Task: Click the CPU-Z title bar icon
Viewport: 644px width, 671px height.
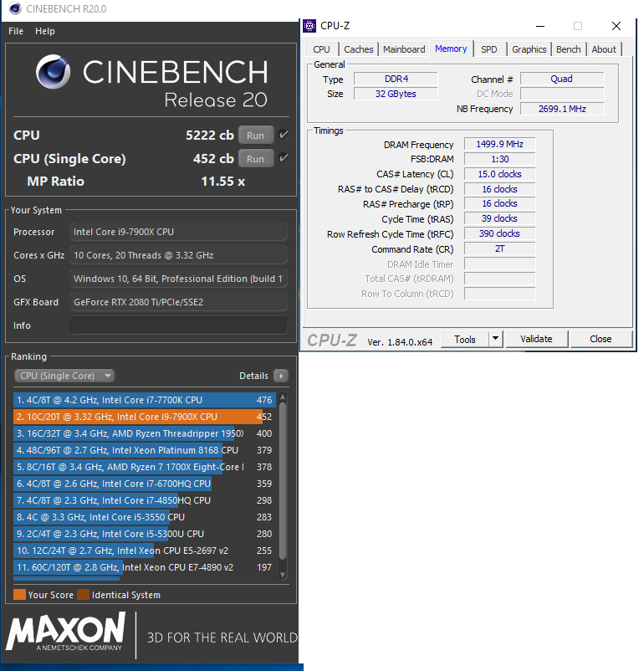Action: tap(309, 26)
